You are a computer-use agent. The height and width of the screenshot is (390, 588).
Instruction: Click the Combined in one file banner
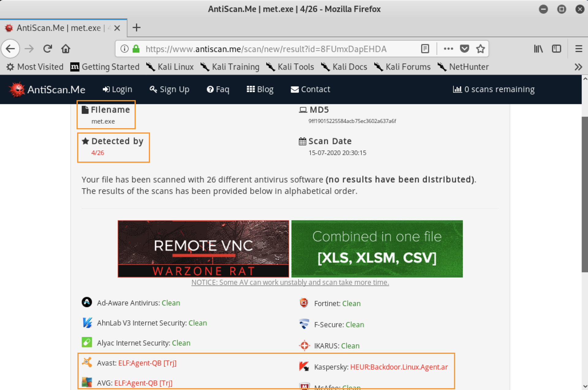pyautogui.click(x=377, y=249)
